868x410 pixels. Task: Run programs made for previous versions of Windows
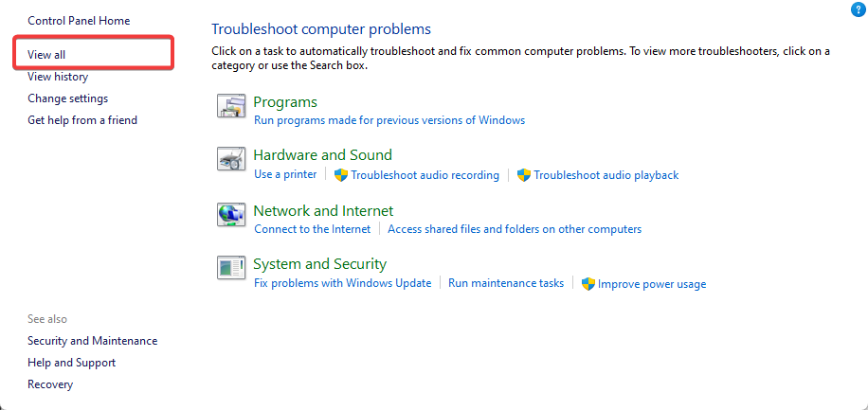[389, 120]
